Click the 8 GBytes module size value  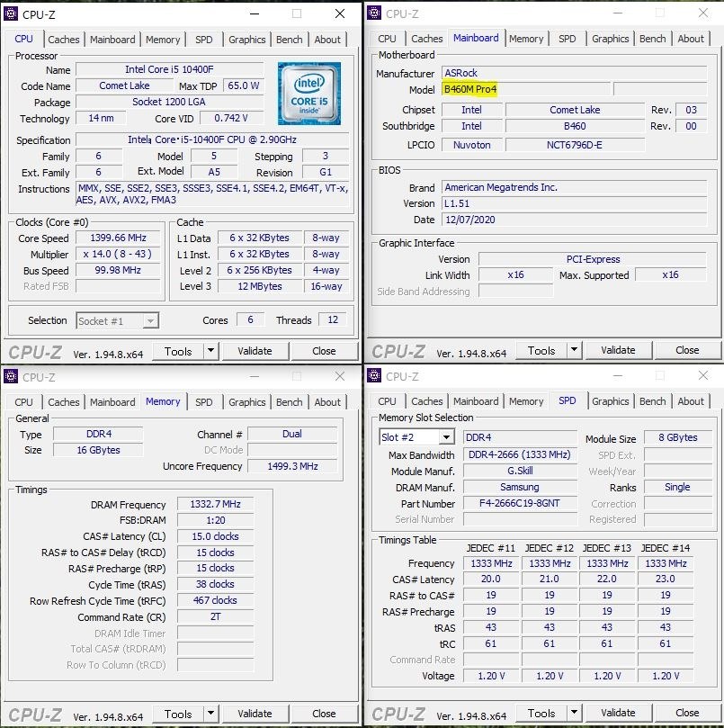pyautogui.click(x=678, y=437)
